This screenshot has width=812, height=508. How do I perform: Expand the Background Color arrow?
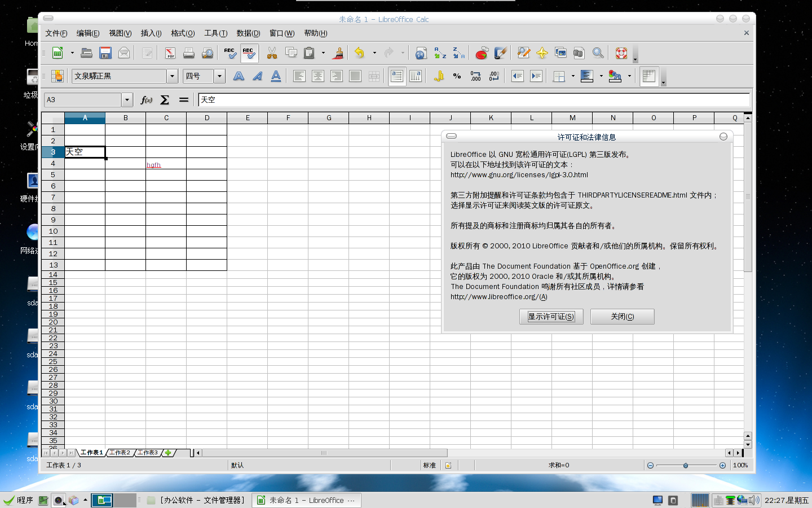tap(601, 76)
